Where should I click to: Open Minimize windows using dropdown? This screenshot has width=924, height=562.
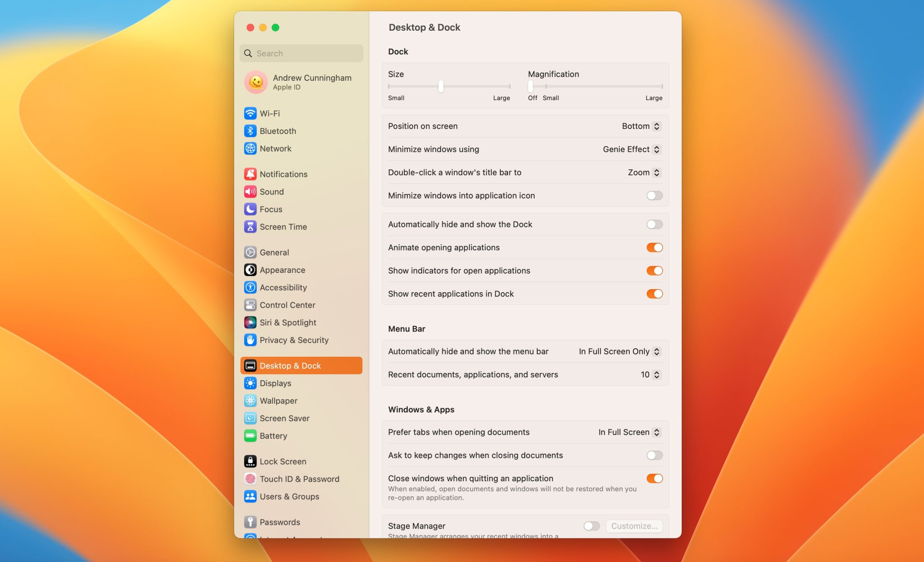click(x=631, y=149)
